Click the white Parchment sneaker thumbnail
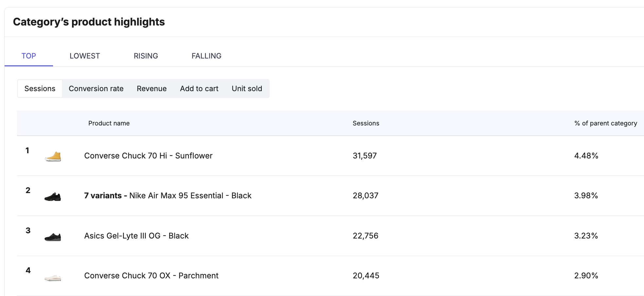The width and height of the screenshot is (644, 296). 53,278
